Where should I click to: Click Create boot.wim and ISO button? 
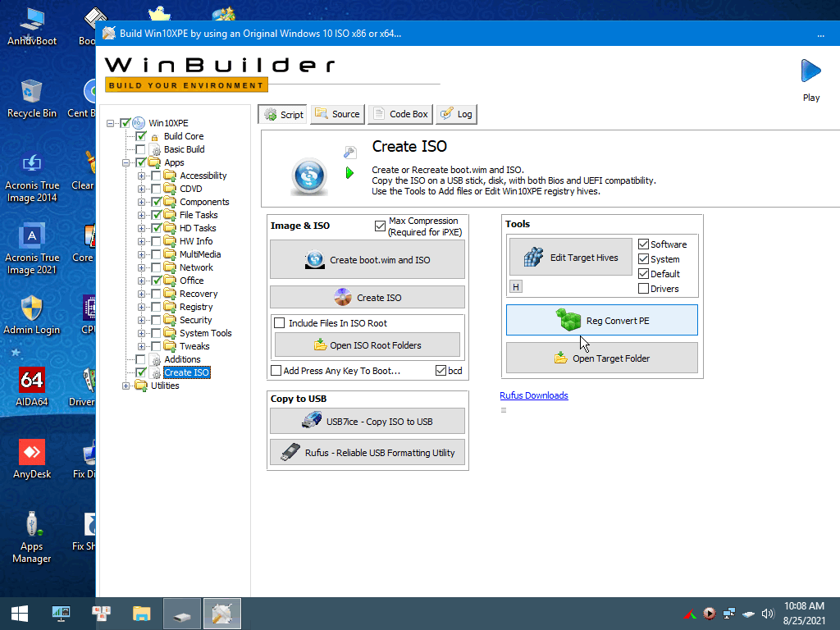coord(367,260)
